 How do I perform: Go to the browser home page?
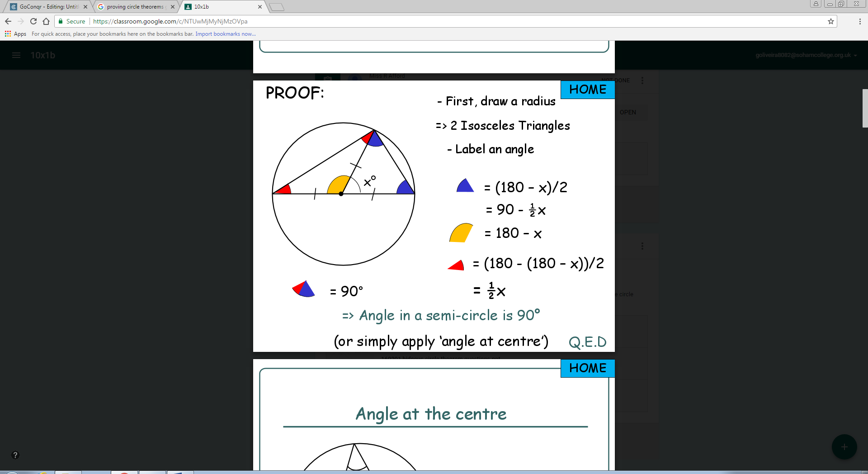point(46,21)
